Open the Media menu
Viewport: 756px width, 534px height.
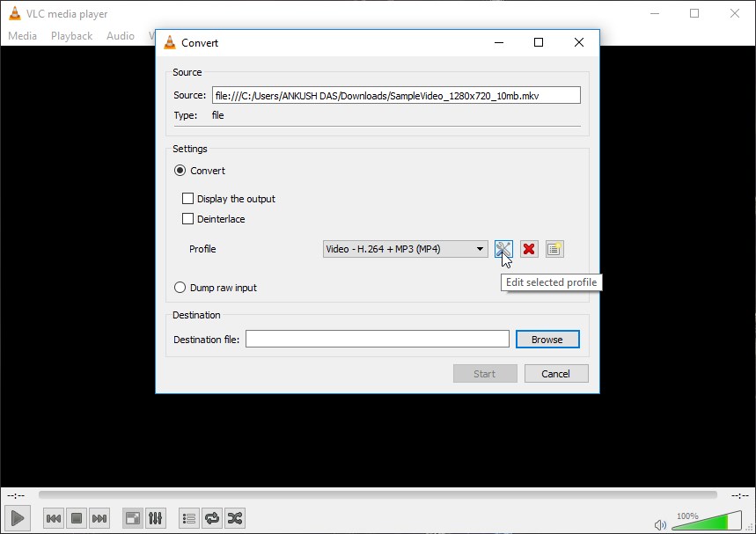pos(23,36)
